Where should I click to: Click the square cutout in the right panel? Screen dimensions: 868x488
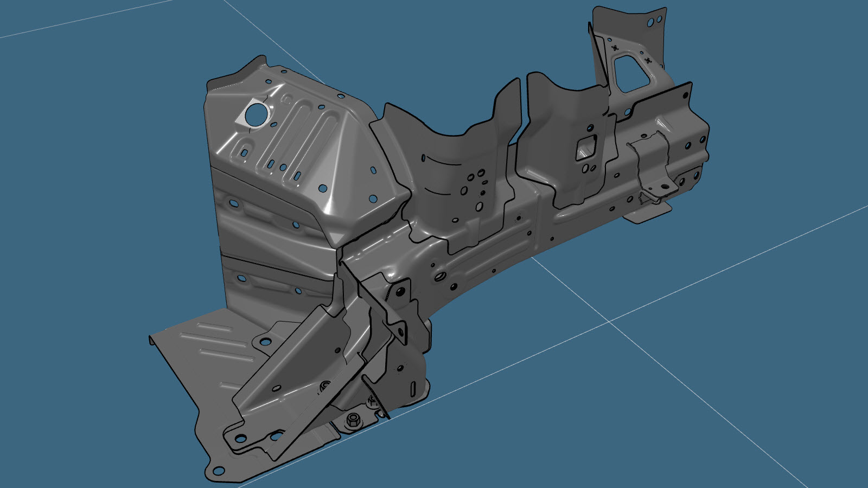pos(586,148)
